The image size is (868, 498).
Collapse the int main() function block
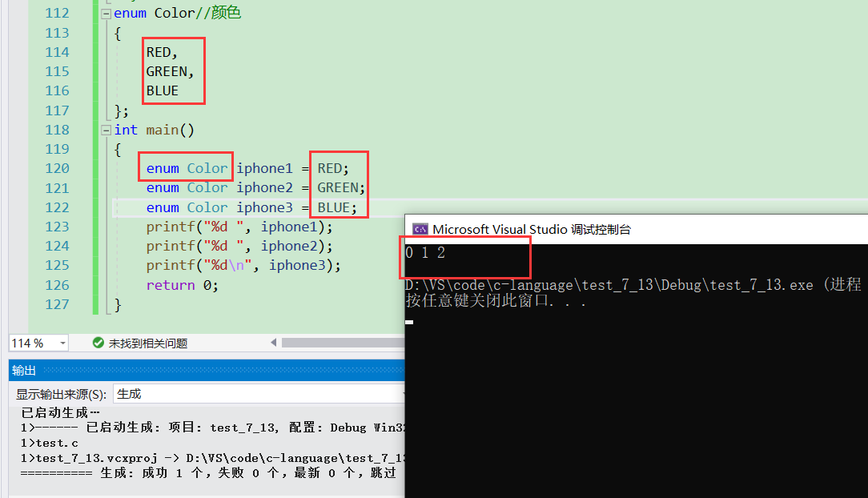coord(106,131)
